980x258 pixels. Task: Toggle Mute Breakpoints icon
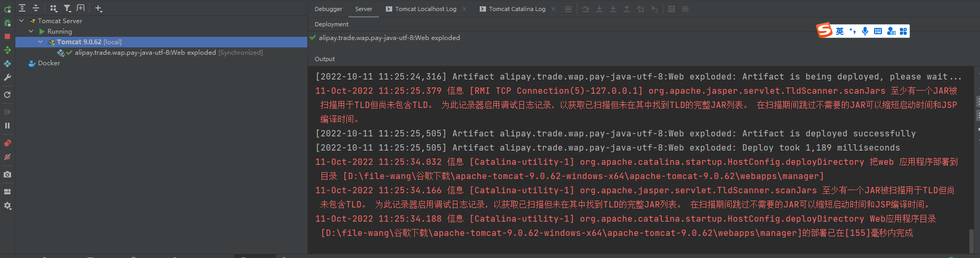pyautogui.click(x=7, y=157)
